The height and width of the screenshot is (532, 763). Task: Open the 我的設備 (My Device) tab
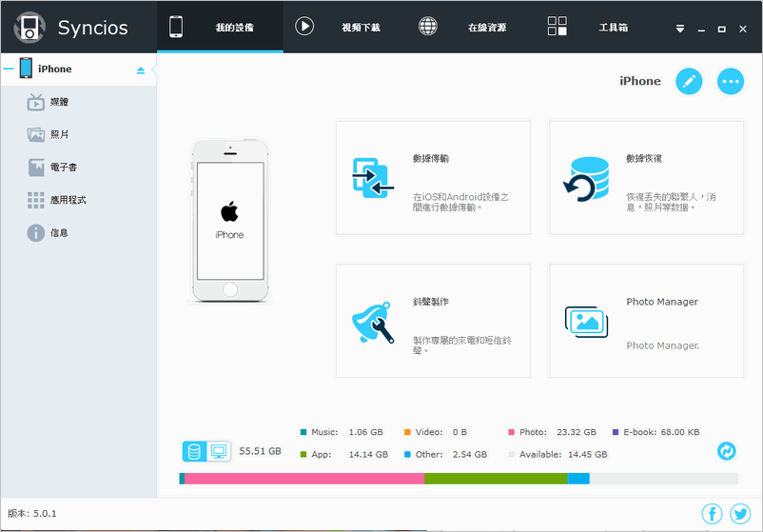pos(220,28)
